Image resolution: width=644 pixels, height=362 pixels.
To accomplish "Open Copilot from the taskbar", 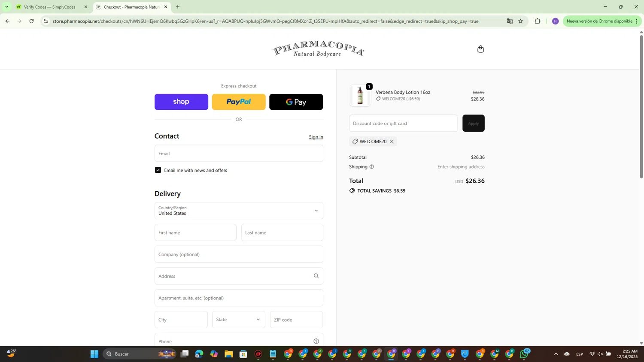I will click(x=214, y=354).
